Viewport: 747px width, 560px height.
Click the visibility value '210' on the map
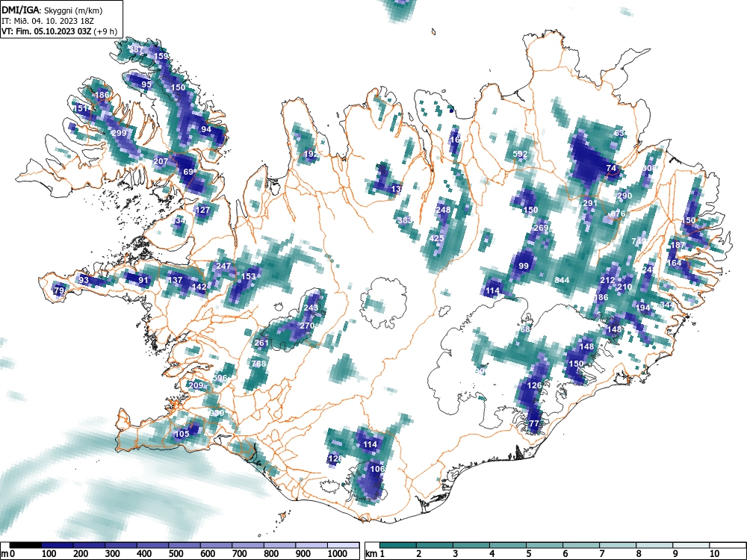coord(624,287)
